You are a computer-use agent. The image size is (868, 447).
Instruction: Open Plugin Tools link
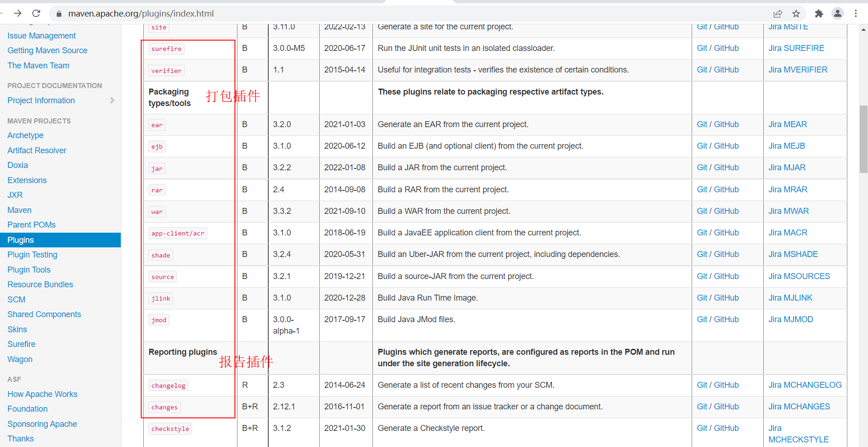(x=29, y=270)
